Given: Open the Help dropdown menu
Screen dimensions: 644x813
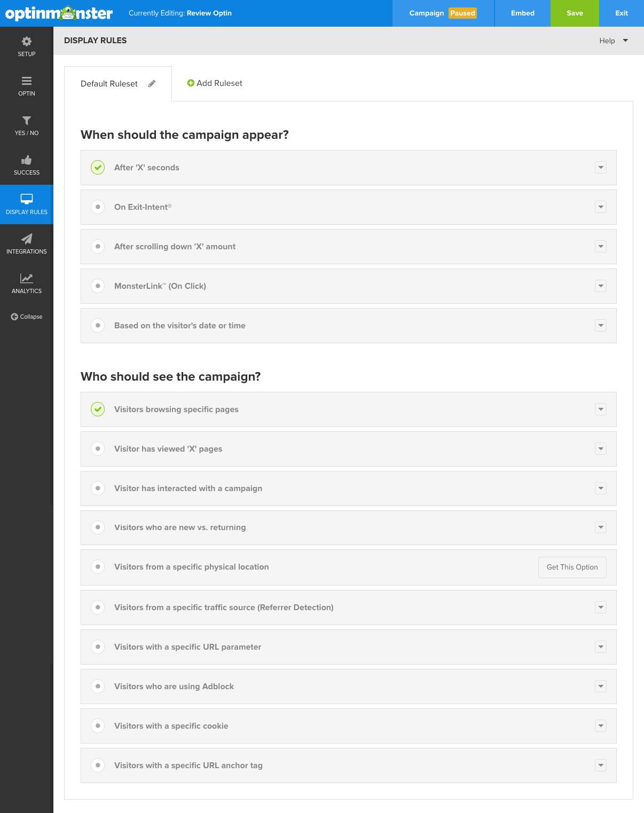Looking at the screenshot, I should (614, 41).
